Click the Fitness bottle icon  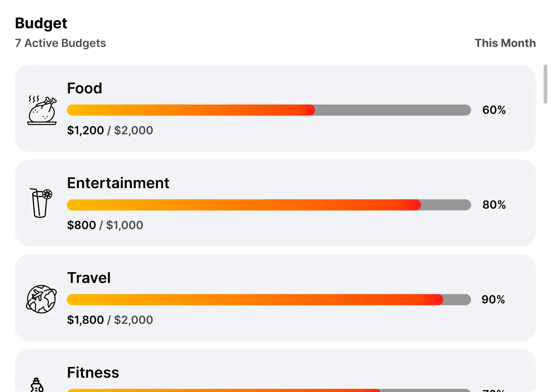pyautogui.click(x=37, y=385)
